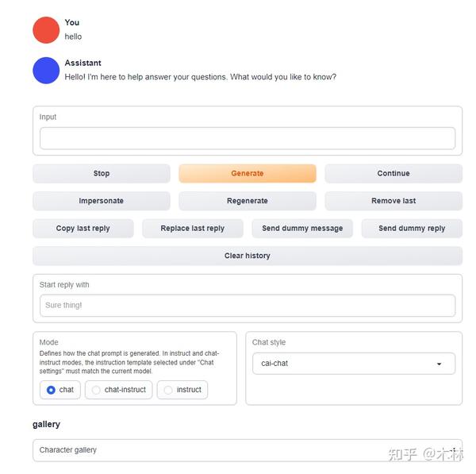Focus the Input text field
The image size is (476, 474).
pos(248,139)
